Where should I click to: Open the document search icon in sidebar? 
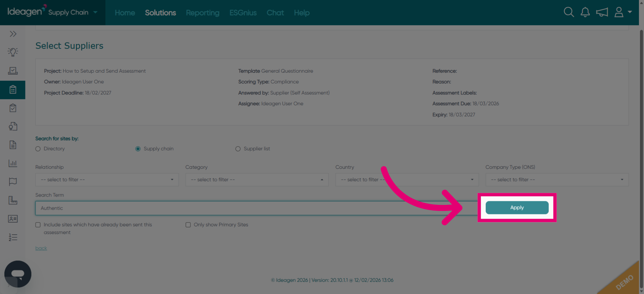click(x=13, y=126)
